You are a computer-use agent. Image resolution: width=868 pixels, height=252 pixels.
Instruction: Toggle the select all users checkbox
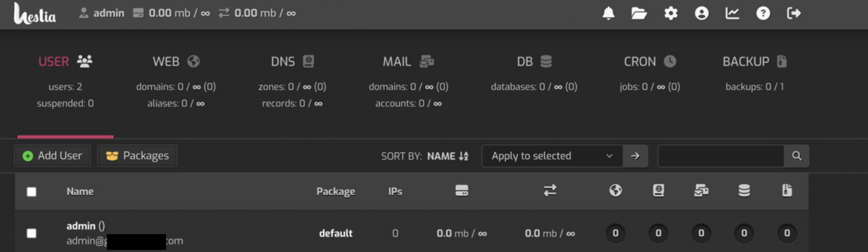[x=32, y=191]
